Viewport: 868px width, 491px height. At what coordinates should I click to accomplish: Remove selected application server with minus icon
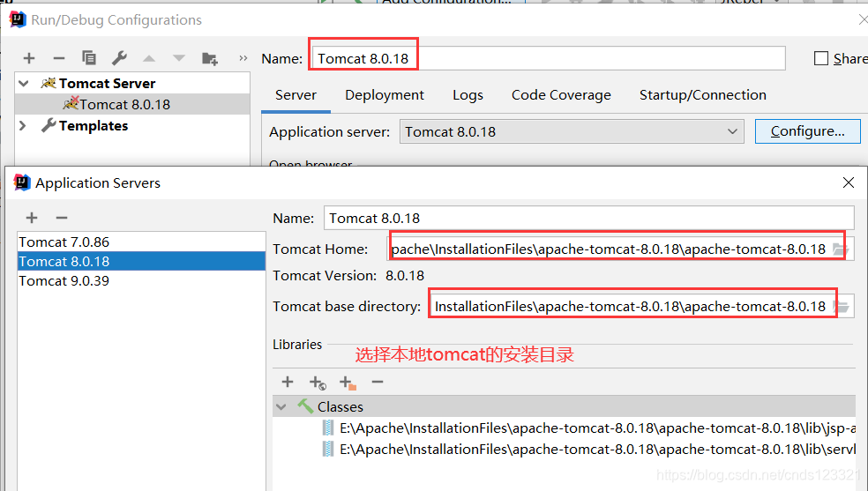(62, 218)
